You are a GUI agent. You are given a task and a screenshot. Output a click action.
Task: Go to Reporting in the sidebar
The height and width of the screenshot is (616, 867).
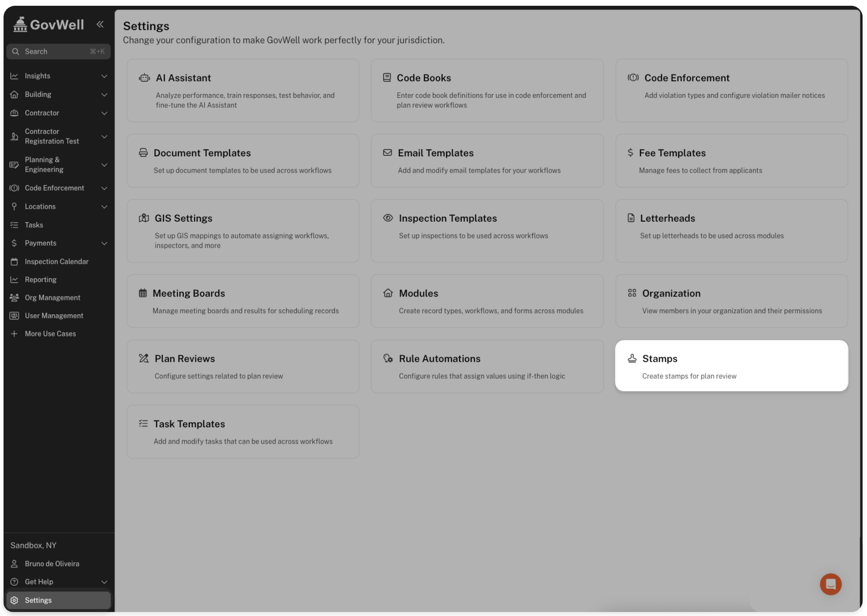tap(41, 280)
